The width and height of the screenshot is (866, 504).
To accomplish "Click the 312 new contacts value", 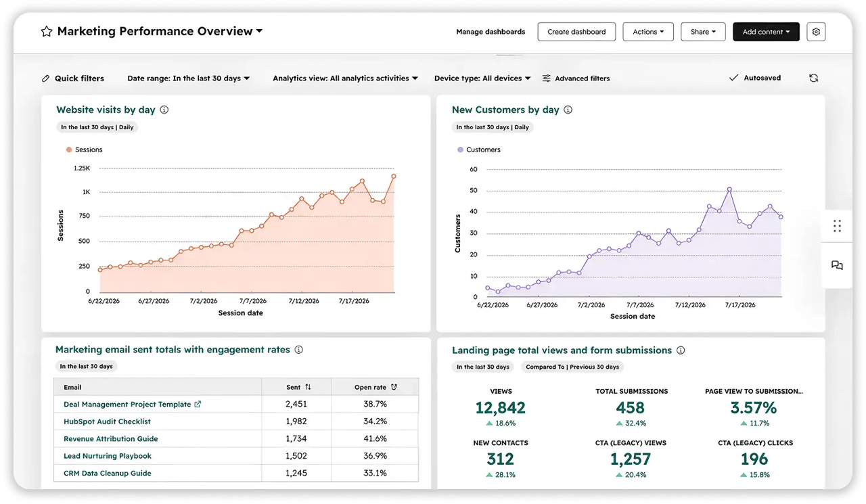I will tap(500, 459).
